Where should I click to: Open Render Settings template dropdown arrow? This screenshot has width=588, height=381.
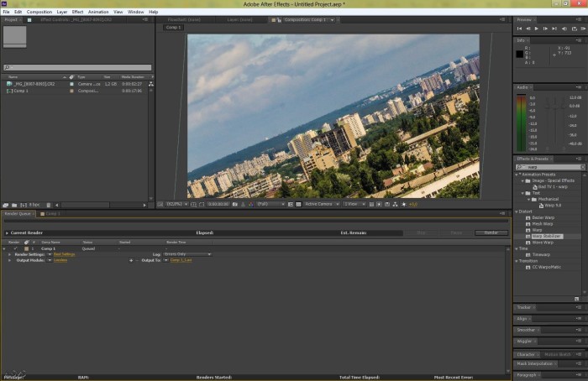click(x=50, y=254)
